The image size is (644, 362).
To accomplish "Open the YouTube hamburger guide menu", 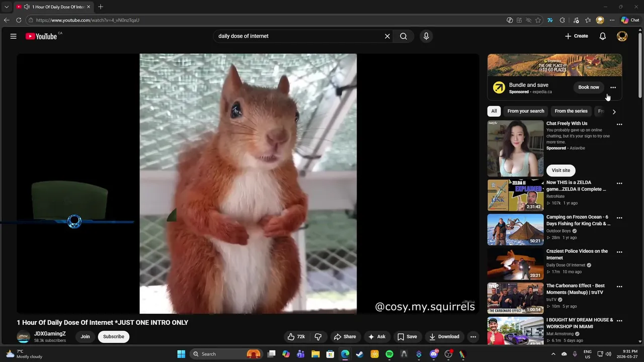I will tap(14, 36).
